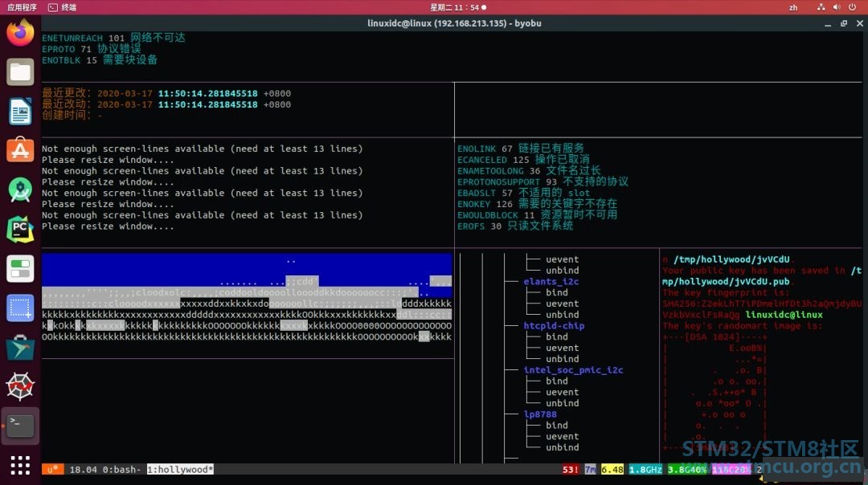Click the EPROTO 71 error line
The height and width of the screenshot is (485, 868).
[92, 49]
